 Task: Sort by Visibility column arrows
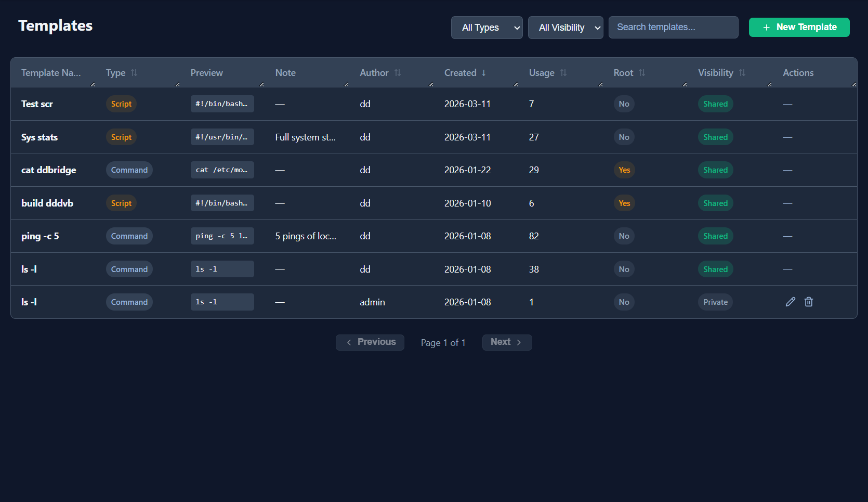click(x=742, y=73)
